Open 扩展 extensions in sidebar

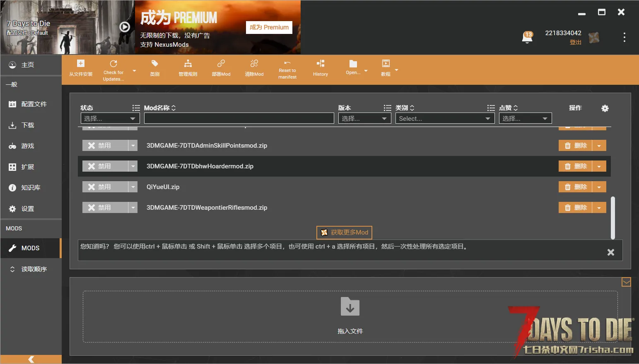[31, 167]
